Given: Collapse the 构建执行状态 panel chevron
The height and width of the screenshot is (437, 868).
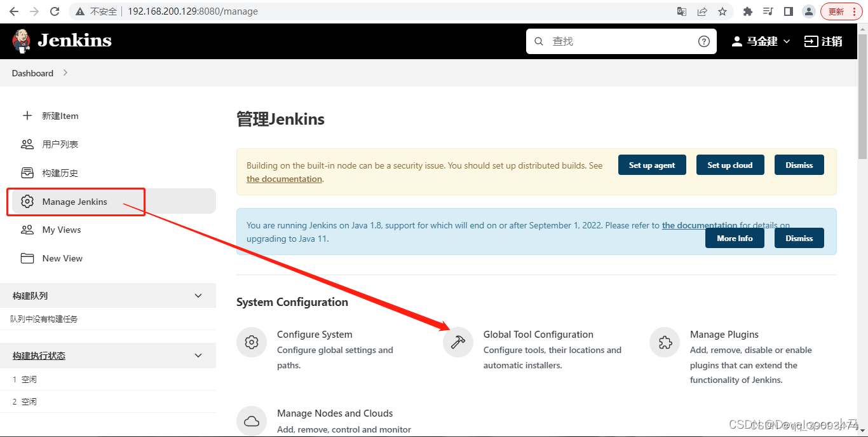Looking at the screenshot, I should 198,356.
